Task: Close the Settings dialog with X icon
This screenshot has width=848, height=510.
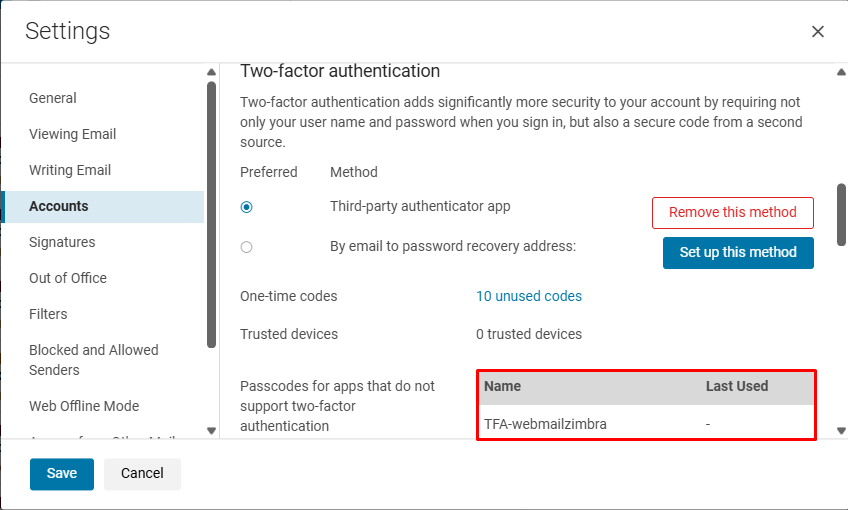Action: coord(818,32)
